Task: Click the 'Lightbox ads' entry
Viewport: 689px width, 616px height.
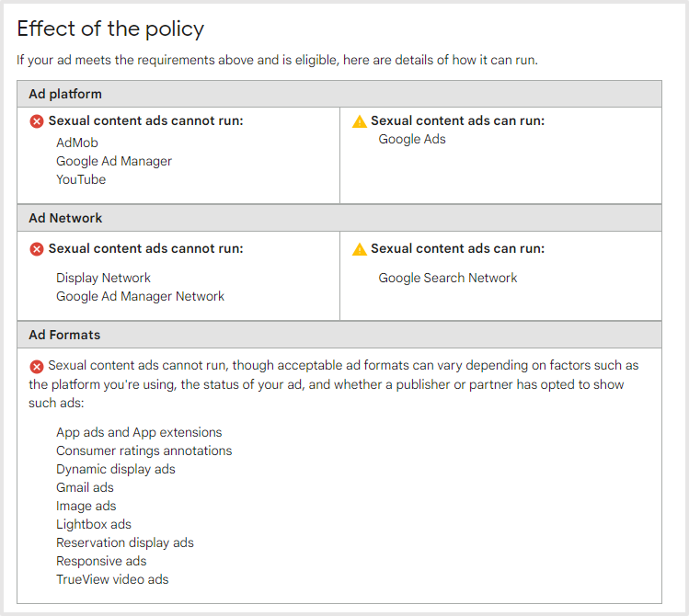Action: (94, 525)
